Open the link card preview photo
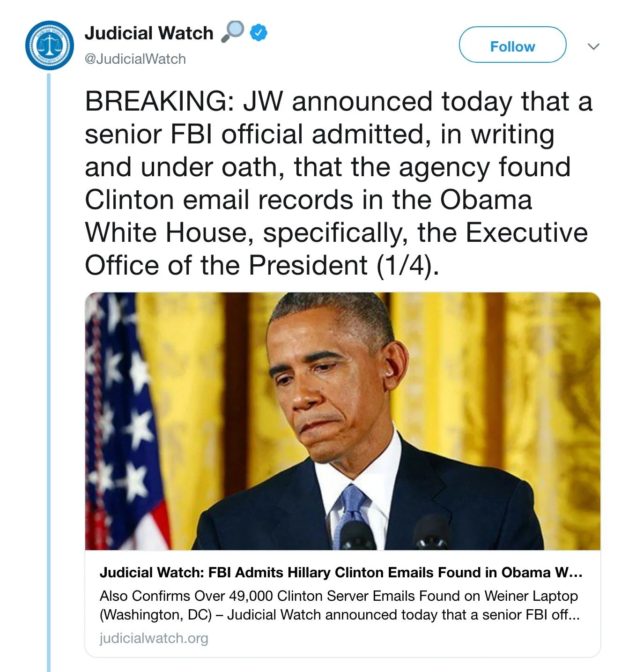 click(342, 421)
